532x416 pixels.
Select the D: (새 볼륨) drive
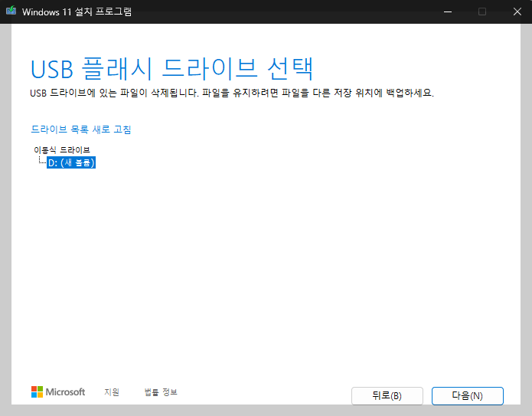(x=71, y=162)
